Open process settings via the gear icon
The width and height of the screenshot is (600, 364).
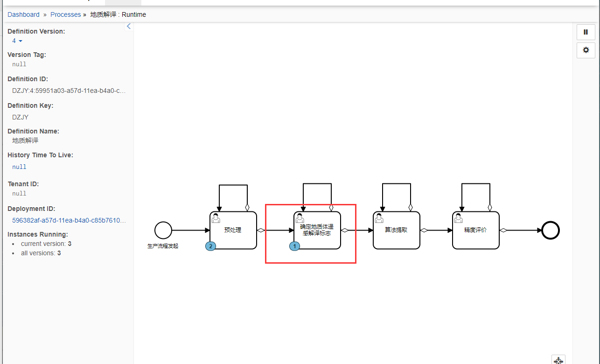[x=586, y=50]
